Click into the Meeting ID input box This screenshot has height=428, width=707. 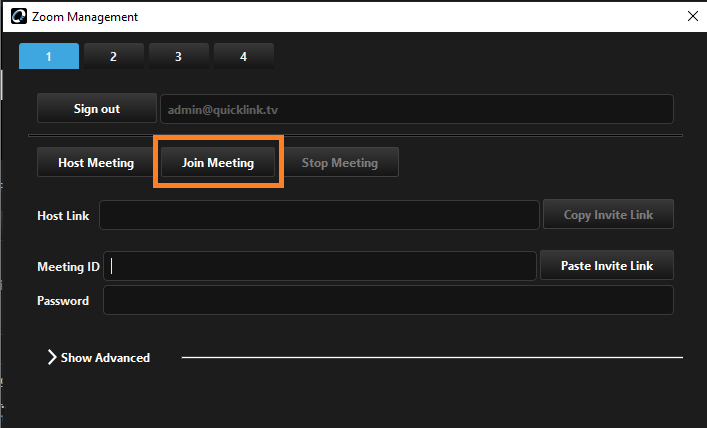point(320,266)
